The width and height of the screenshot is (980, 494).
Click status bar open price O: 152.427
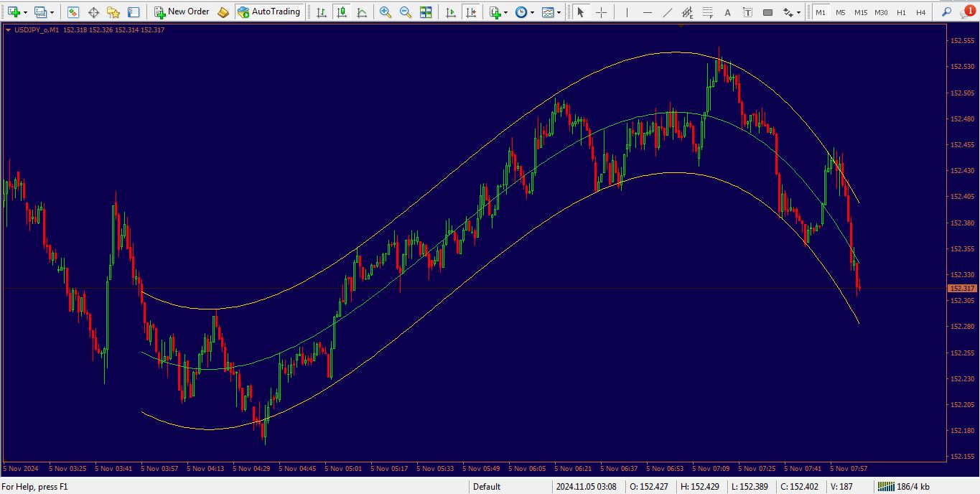[648, 487]
